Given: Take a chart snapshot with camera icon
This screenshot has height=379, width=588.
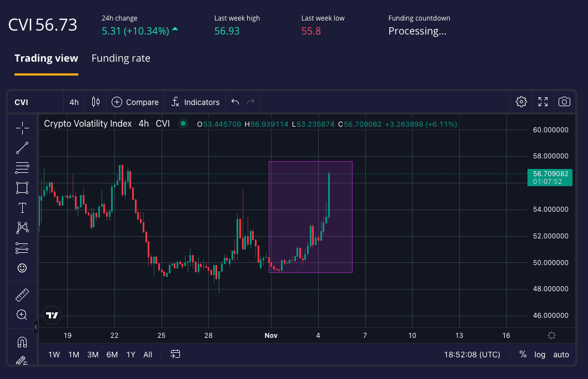Looking at the screenshot, I should [x=564, y=102].
